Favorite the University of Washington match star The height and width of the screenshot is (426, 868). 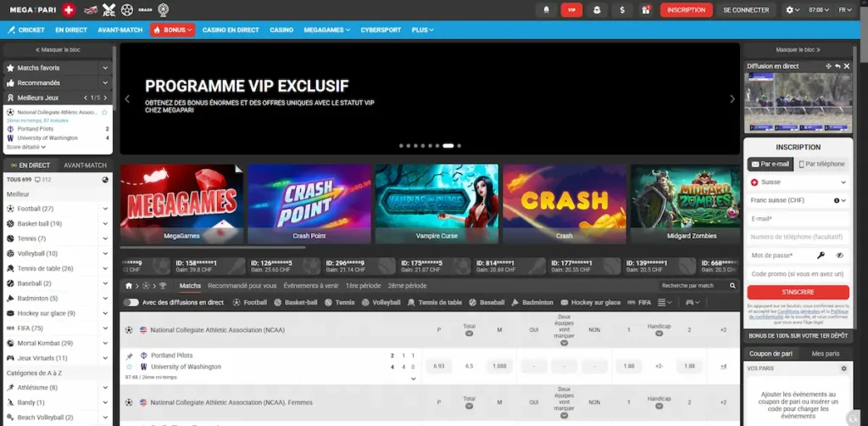click(130, 367)
